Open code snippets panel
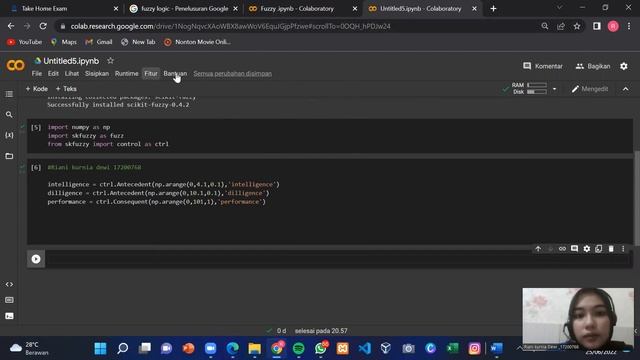 click(9, 284)
